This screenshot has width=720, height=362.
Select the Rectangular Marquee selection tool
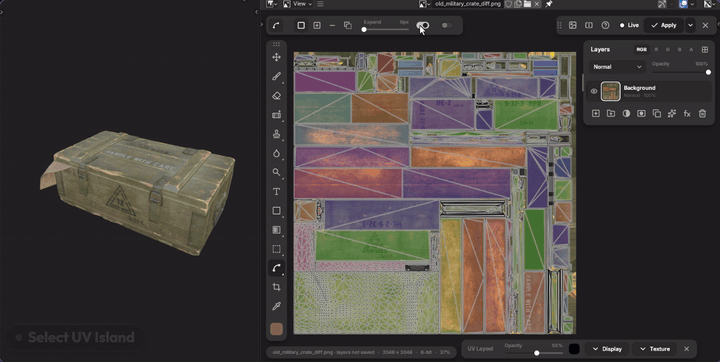point(276,249)
